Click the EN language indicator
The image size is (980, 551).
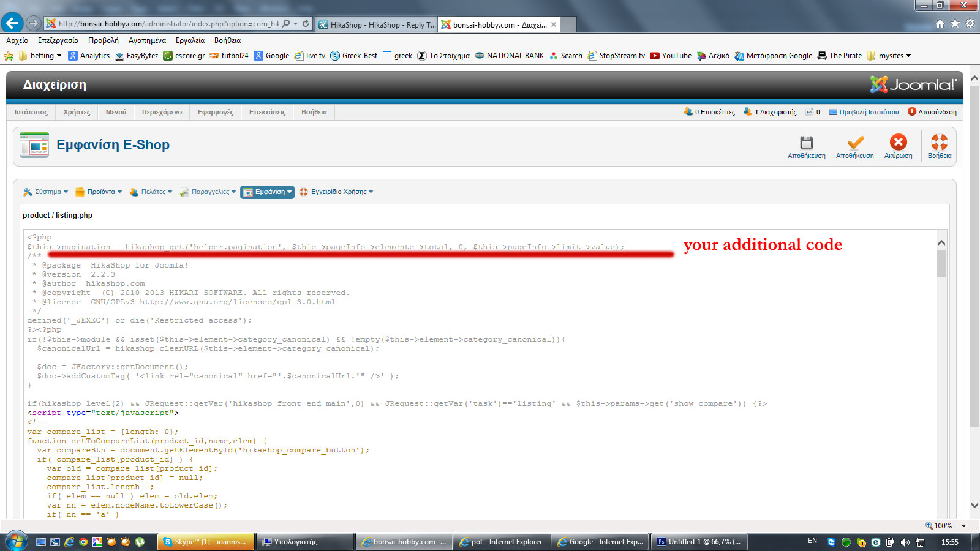coord(812,541)
